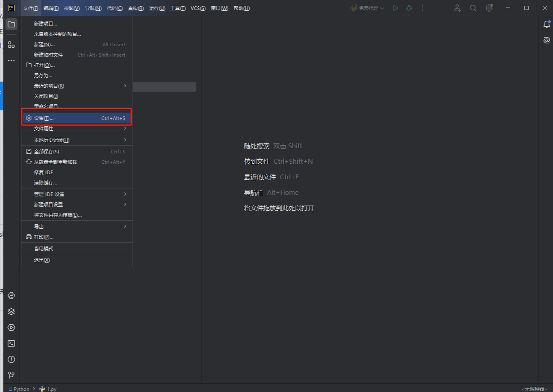The width and height of the screenshot is (553, 392).
Task: Choose 清除缓存... menu entry
Action: coord(77,182)
